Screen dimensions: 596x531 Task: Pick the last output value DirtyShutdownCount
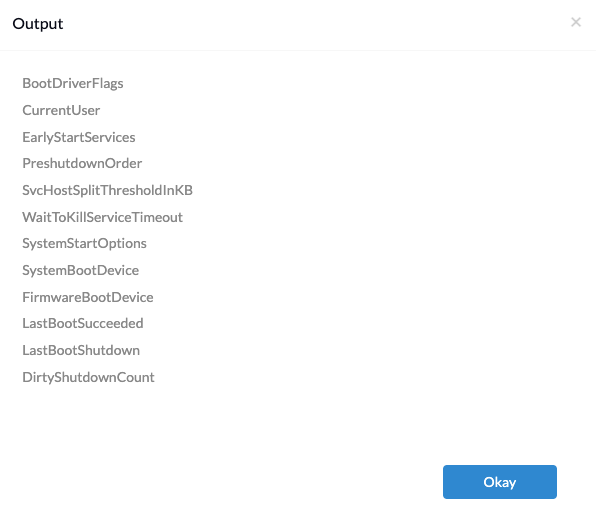tap(89, 377)
